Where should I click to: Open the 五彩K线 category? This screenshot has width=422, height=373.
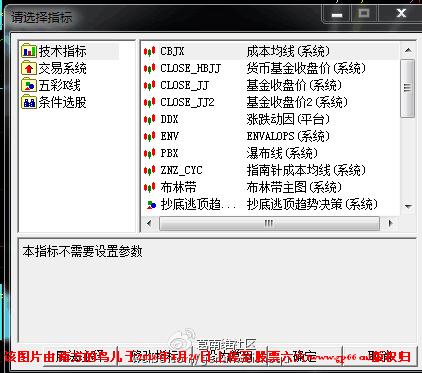point(59,85)
